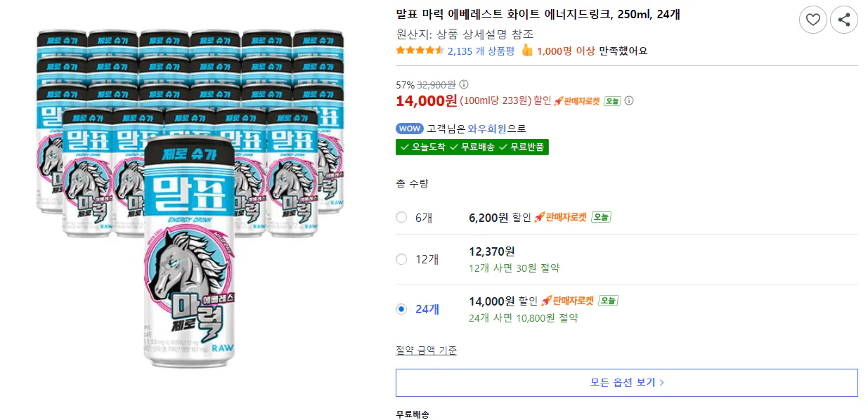The width and height of the screenshot is (868, 420).
Task: Select the 24개 quantity option
Action: 401,309
